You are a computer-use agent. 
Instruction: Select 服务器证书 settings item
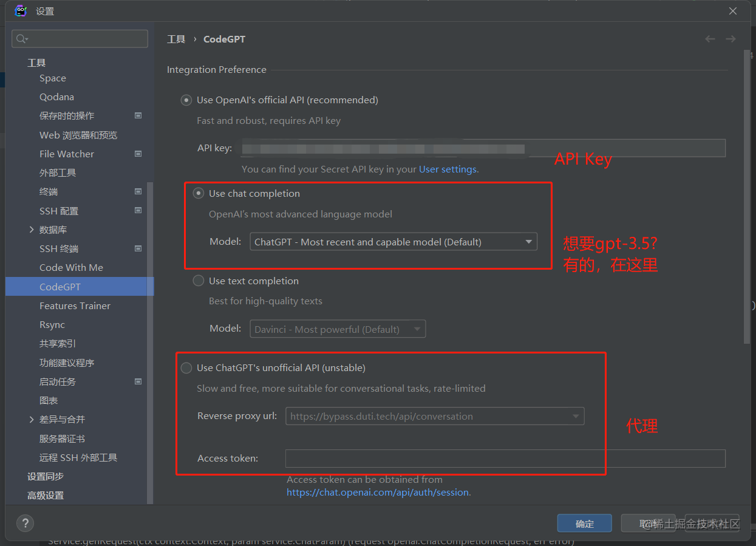coord(62,439)
